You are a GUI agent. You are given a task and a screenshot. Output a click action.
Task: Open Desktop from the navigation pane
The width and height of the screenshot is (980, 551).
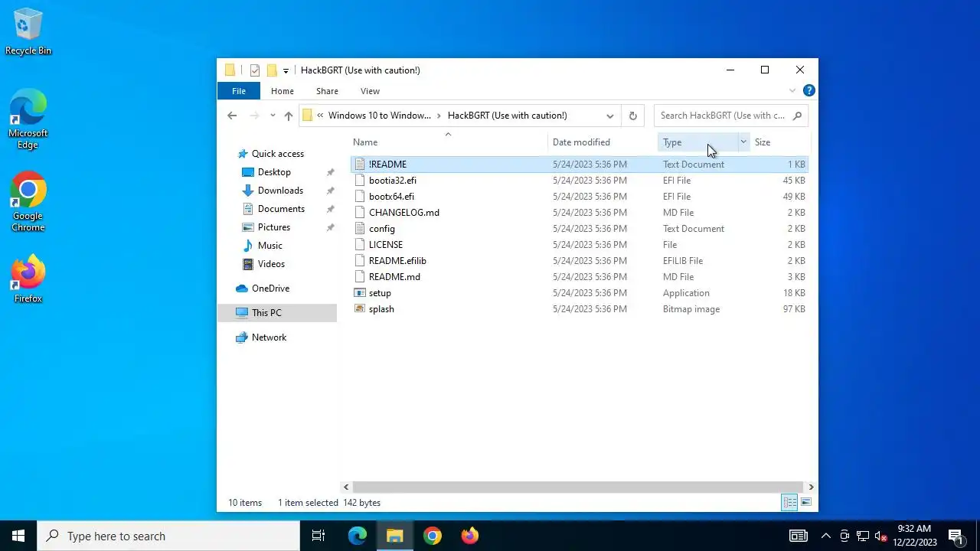point(274,172)
